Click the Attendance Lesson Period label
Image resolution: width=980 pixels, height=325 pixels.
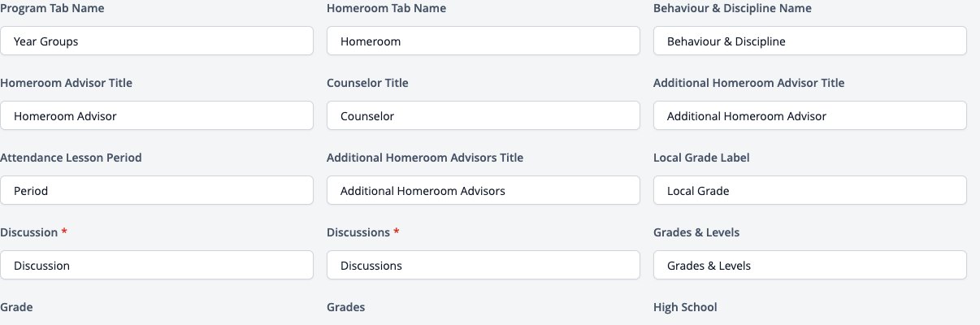click(71, 158)
